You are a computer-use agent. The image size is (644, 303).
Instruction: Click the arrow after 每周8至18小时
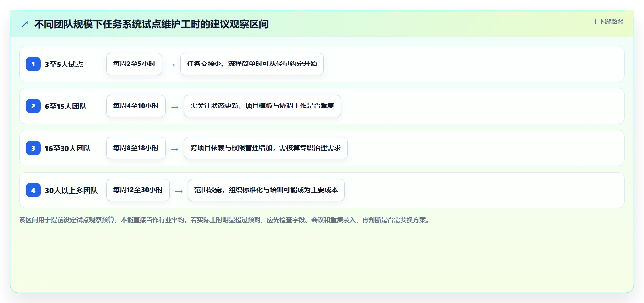(174, 149)
